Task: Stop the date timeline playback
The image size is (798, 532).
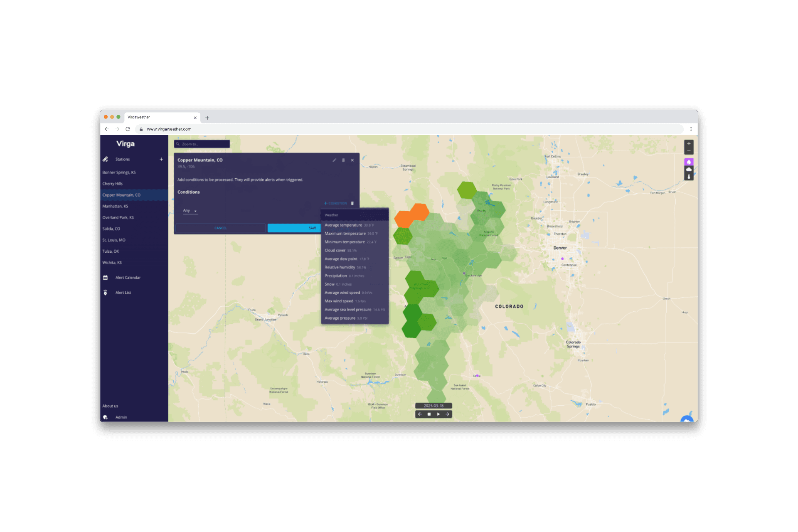Action: (429, 414)
